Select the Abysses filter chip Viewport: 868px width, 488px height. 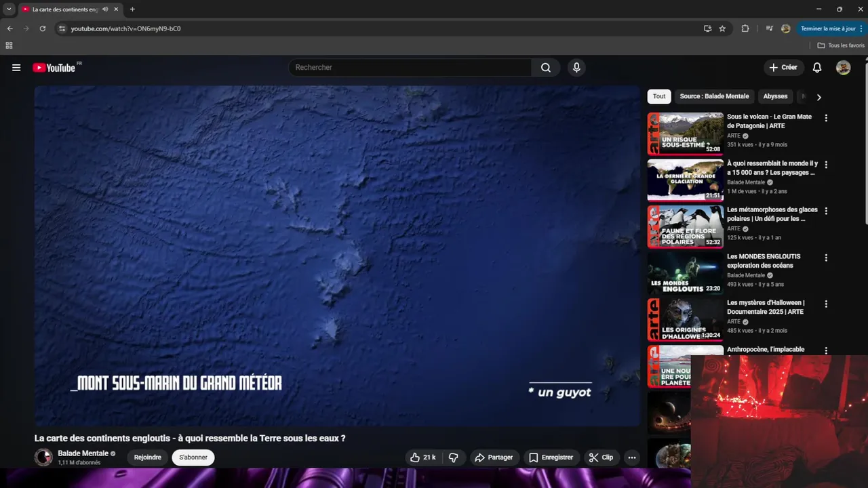coord(775,96)
